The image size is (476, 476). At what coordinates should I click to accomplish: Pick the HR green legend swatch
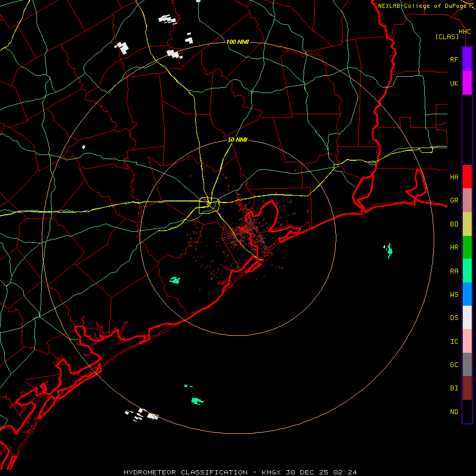467,247
